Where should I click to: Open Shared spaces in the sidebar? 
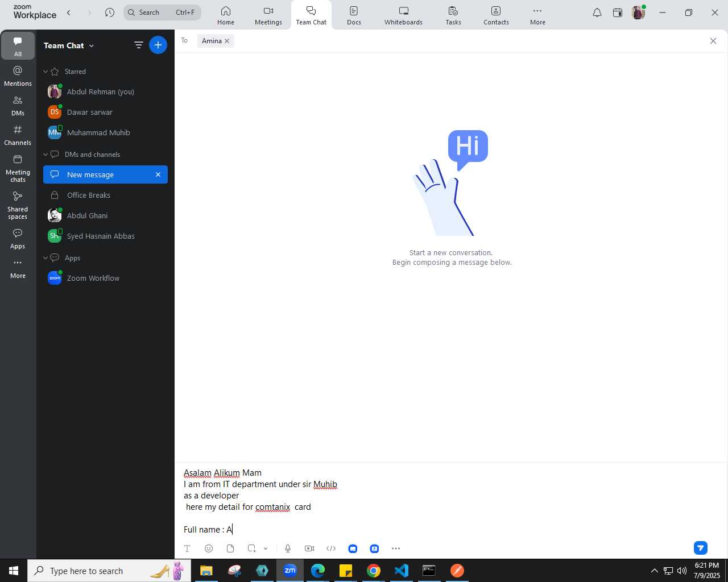coord(18,205)
